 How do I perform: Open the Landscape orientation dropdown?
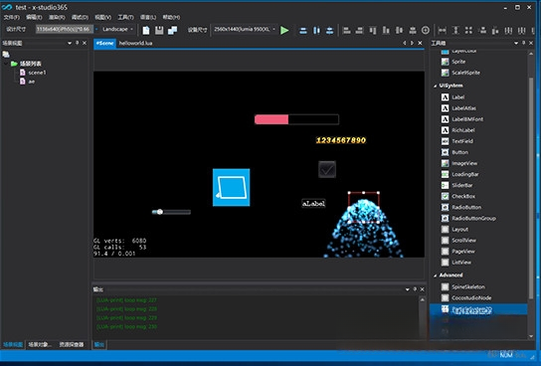tap(118, 29)
